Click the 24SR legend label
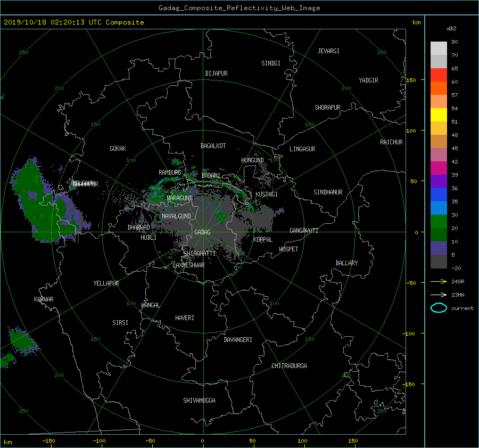 458,281
